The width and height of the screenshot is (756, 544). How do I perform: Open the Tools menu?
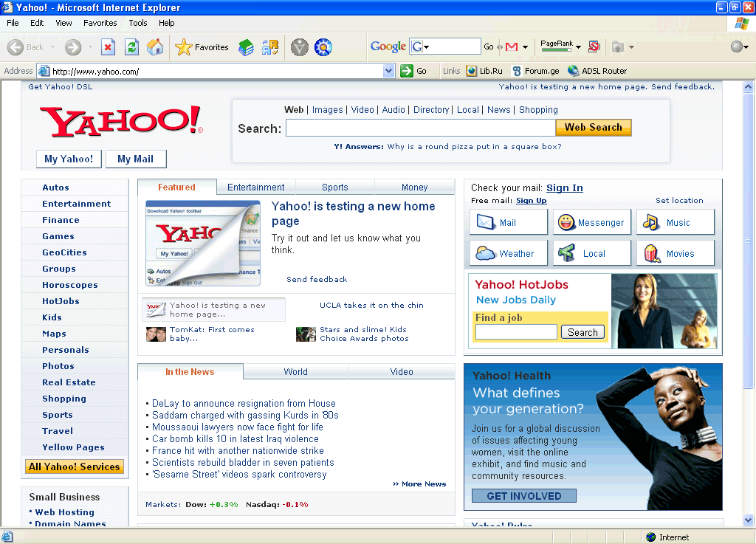click(x=138, y=23)
